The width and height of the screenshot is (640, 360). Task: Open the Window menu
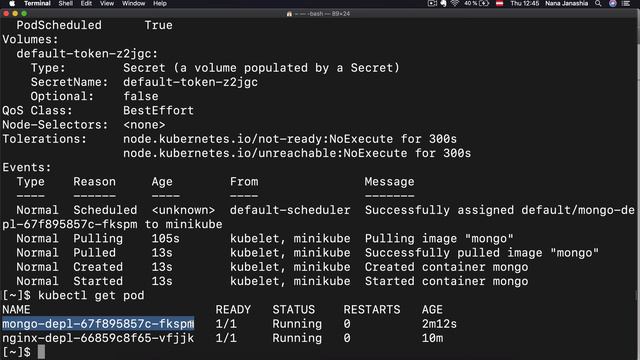[133, 3]
